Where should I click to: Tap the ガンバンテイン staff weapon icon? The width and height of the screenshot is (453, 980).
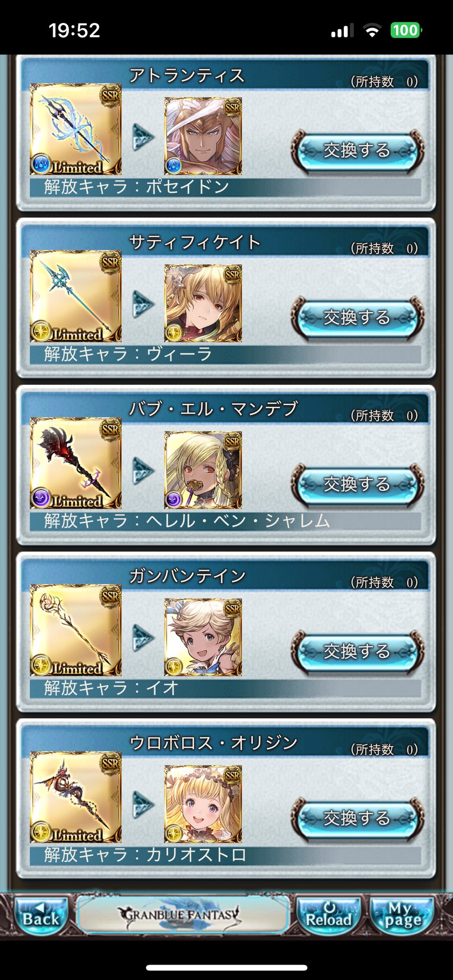point(76,630)
